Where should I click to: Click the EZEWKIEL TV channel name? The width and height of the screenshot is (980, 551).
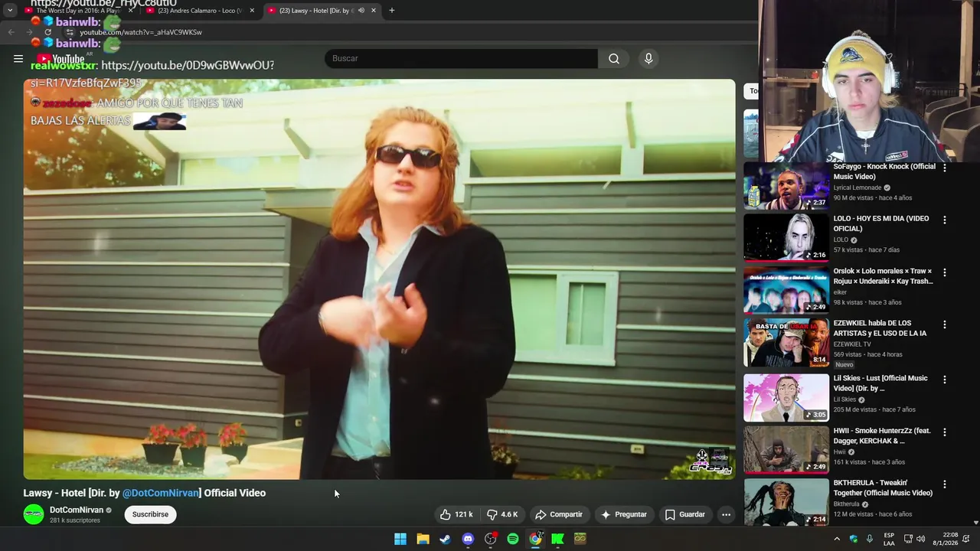(x=852, y=344)
